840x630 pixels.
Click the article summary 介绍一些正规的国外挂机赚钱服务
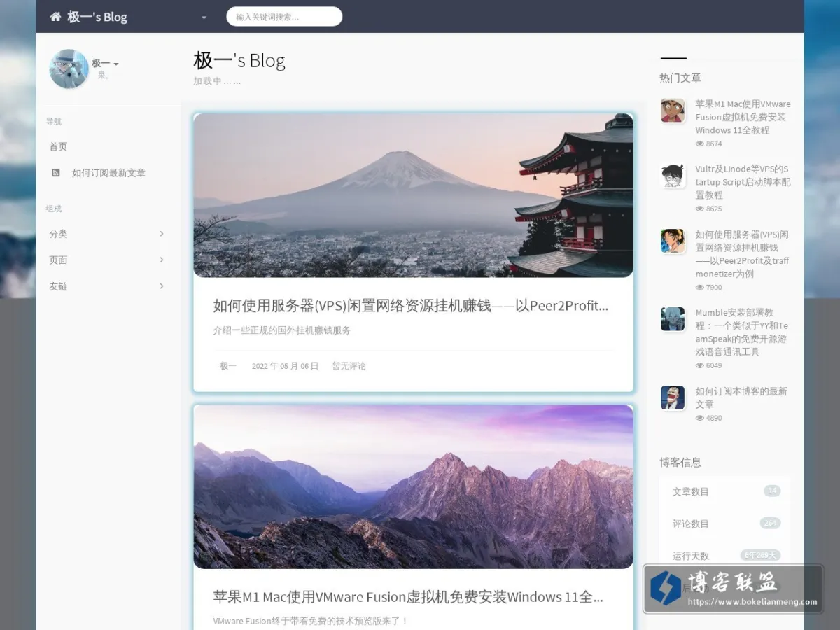(x=281, y=330)
